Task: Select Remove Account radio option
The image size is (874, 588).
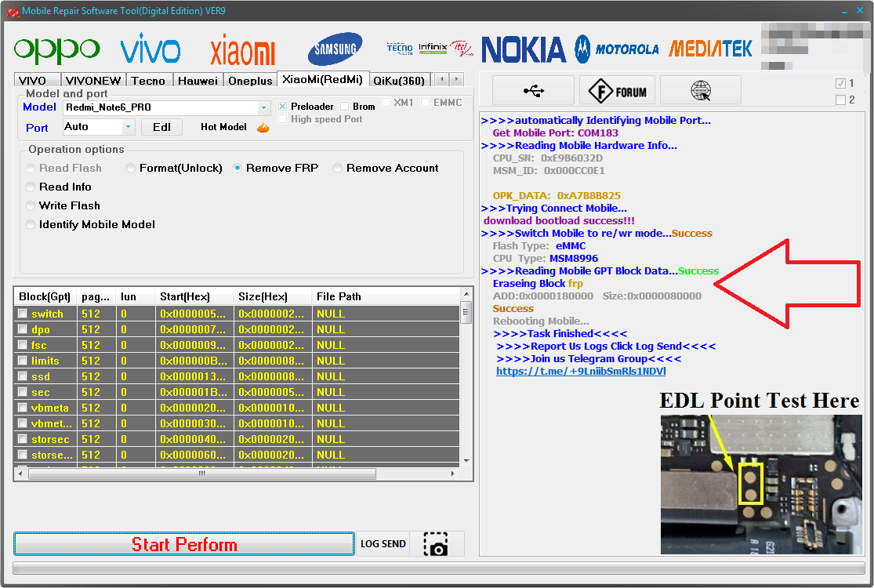Action: point(338,169)
